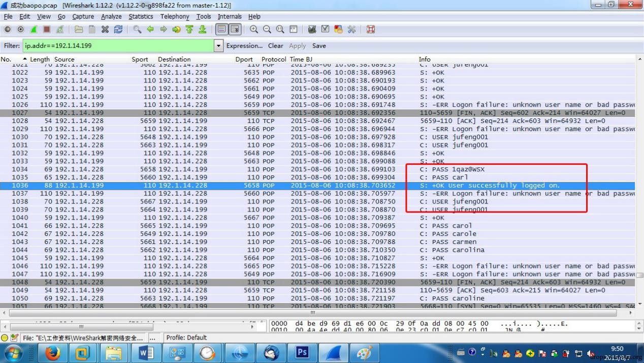
Task: Open the Analyze menu
Action: (111, 16)
